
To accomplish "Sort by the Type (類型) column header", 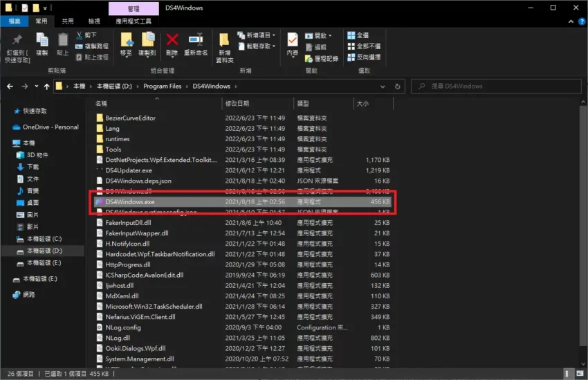I will [x=324, y=103].
